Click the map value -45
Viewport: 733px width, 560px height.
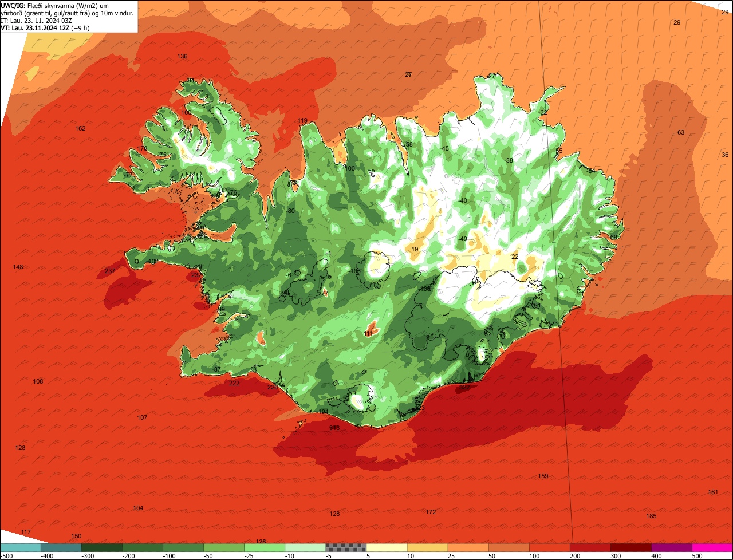coord(444,148)
